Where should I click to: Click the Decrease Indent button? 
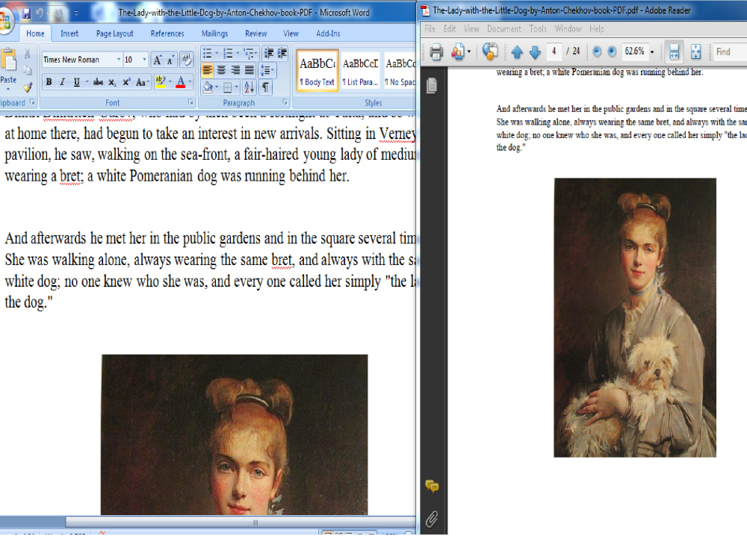pyautogui.click(x=269, y=53)
